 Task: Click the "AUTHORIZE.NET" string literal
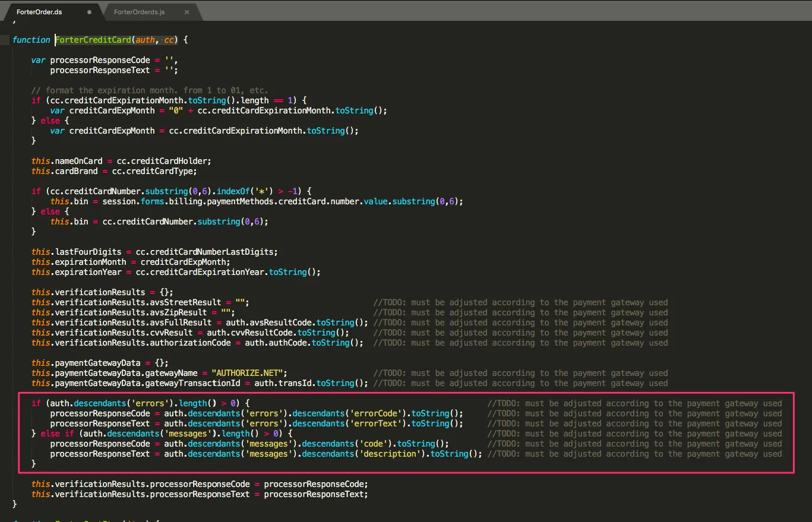point(249,373)
